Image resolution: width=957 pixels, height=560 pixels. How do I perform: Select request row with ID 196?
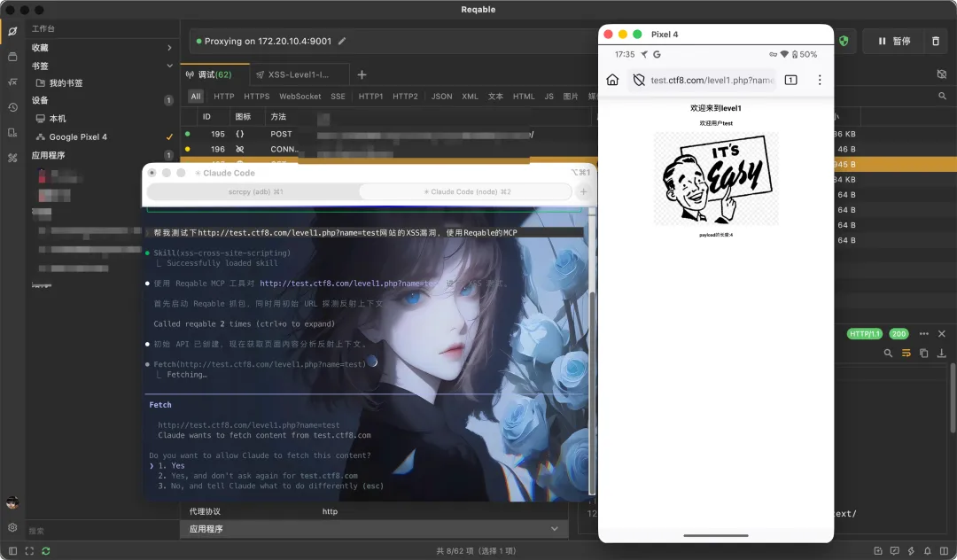click(389, 149)
